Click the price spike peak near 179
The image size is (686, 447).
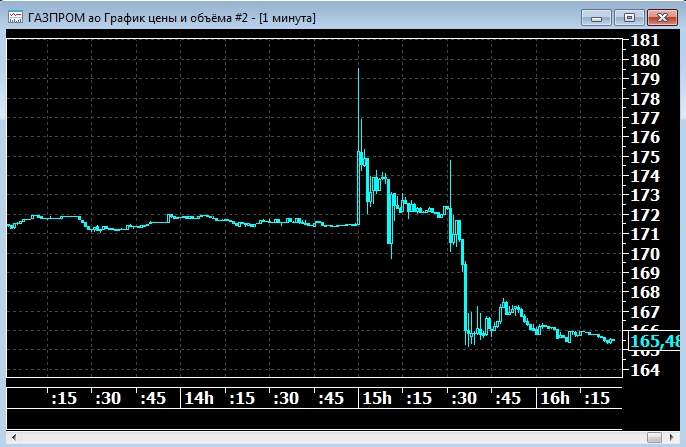(358, 70)
